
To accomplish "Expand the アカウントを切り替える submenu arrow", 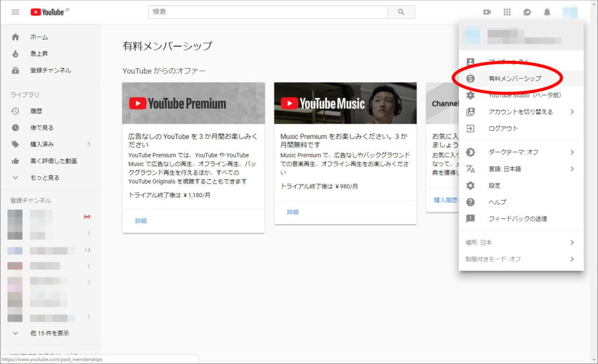I will click(x=572, y=111).
